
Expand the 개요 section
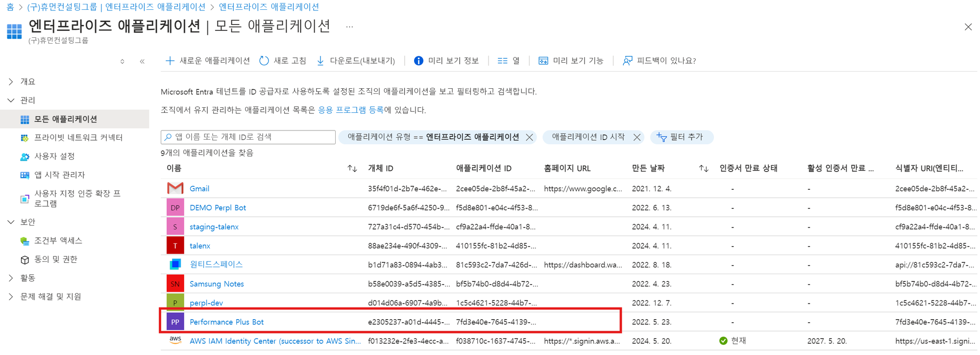click(11, 82)
